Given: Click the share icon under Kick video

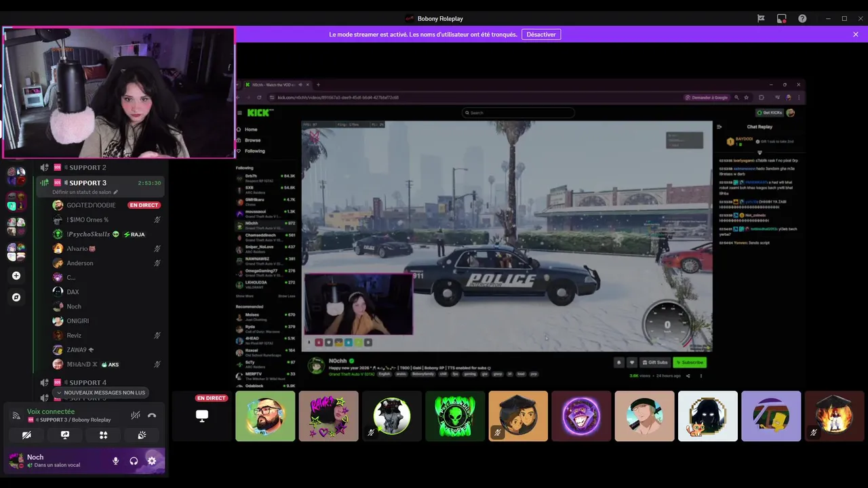Looking at the screenshot, I should click(x=688, y=375).
